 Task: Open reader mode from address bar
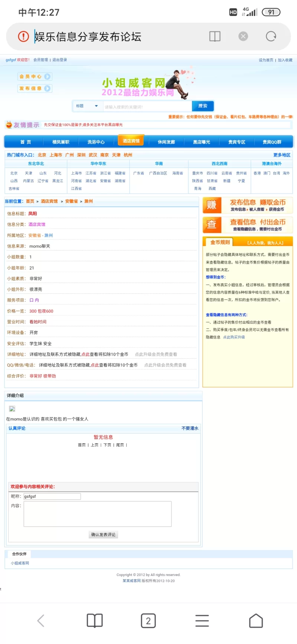pyautogui.click(x=215, y=36)
